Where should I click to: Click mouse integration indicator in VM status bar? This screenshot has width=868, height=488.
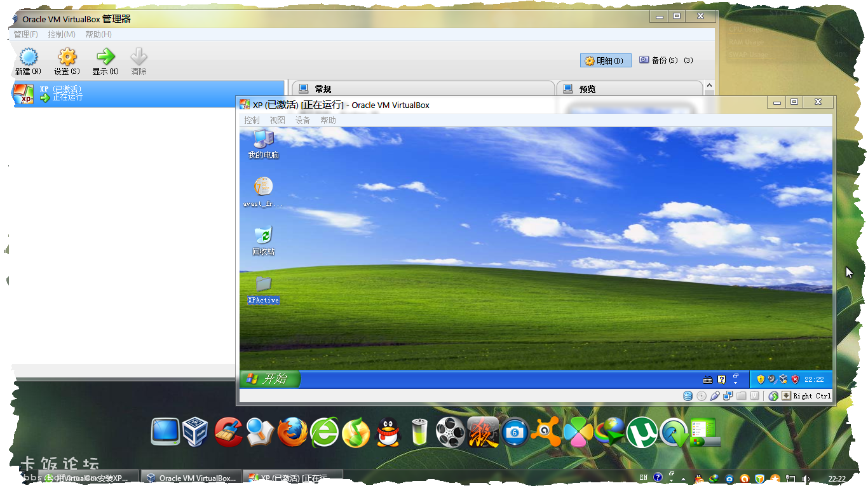pos(773,396)
